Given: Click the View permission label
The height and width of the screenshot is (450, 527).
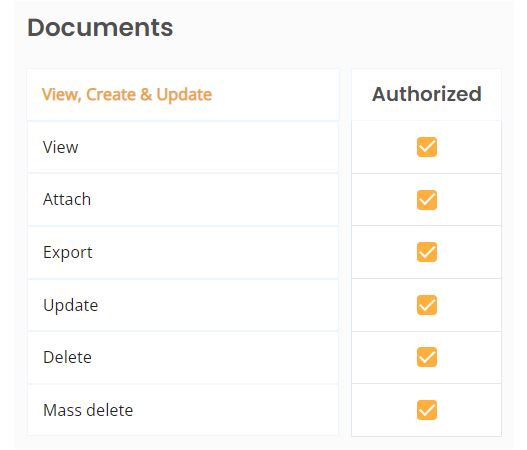Looking at the screenshot, I should (60, 147).
